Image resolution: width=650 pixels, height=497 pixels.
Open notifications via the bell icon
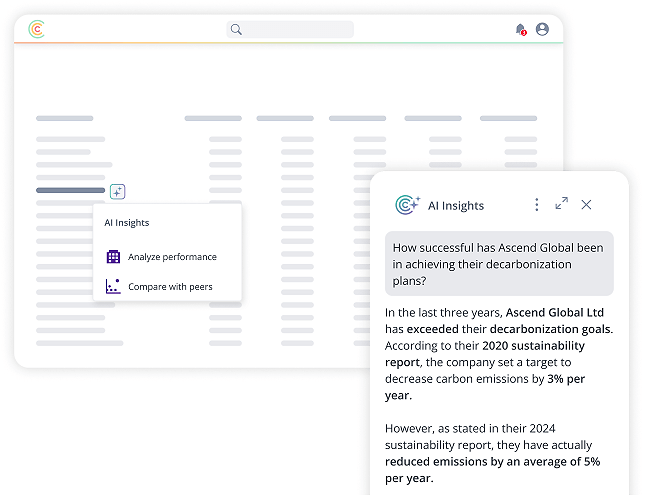coord(519,29)
